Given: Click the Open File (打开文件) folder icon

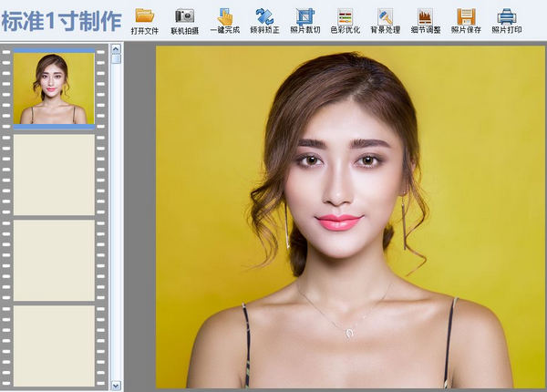Looking at the screenshot, I should [x=144, y=15].
